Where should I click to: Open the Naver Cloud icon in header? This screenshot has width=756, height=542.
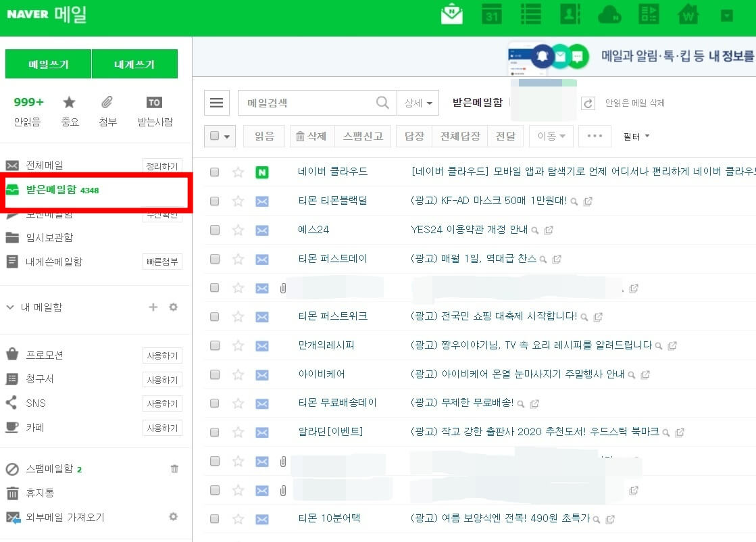pos(609,15)
